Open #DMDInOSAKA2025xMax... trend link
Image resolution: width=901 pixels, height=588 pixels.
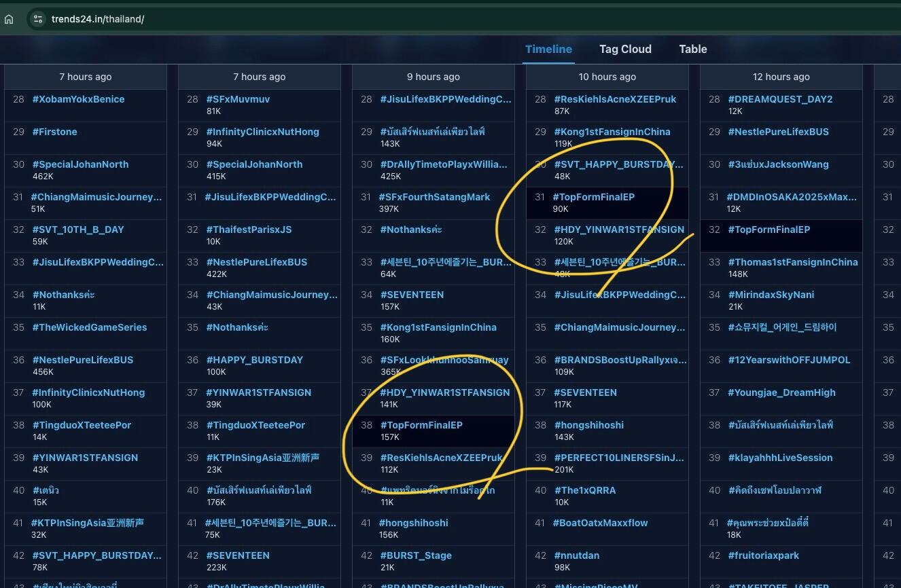(x=792, y=197)
